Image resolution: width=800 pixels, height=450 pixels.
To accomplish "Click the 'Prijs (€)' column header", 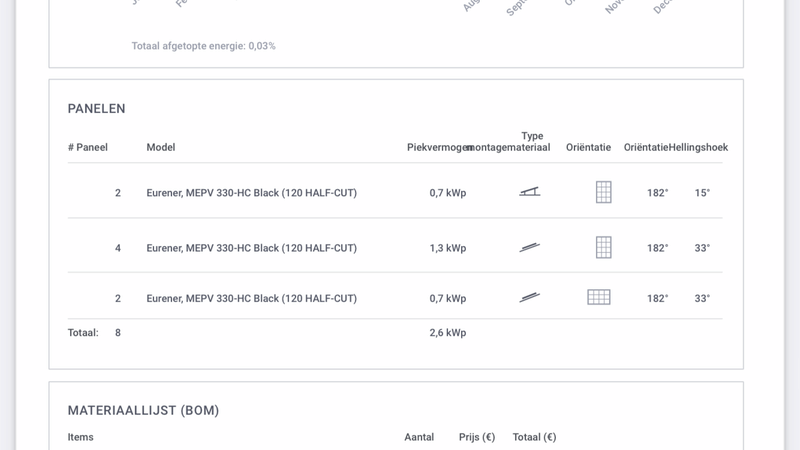I will pos(477,437).
